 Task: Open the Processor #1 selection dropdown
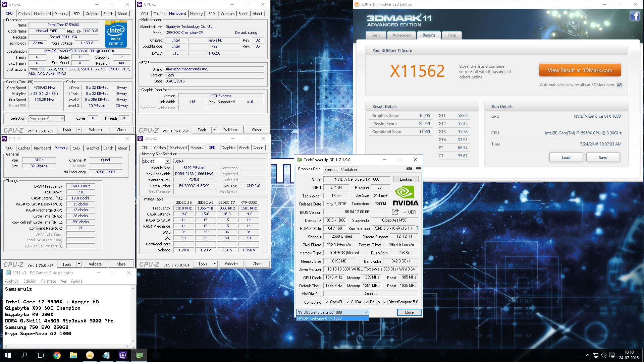pyautogui.click(x=47, y=119)
